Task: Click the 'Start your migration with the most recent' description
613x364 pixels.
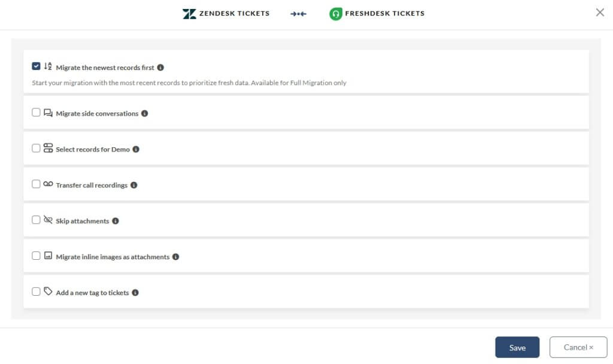Action: tap(189, 83)
